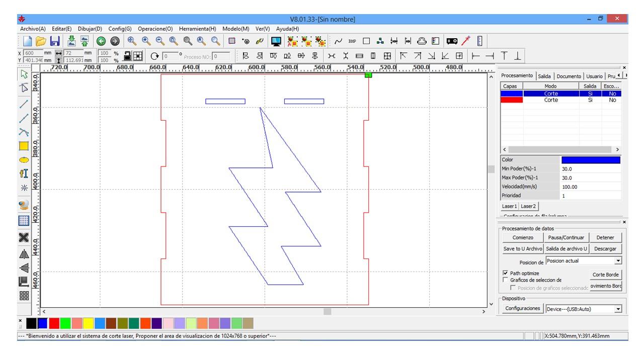Open the Config(G) menu
The width and height of the screenshot is (644, 362).
[120, 29]
